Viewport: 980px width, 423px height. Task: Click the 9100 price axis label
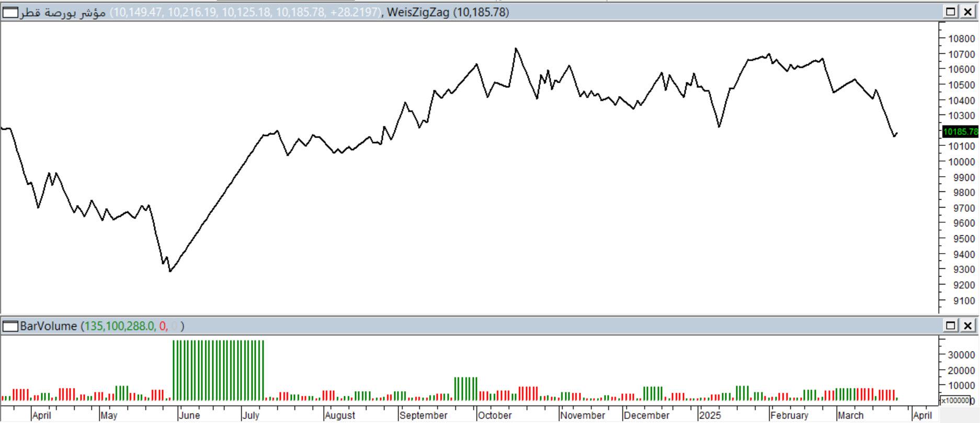pyautogui.click(x=964, y=301)
